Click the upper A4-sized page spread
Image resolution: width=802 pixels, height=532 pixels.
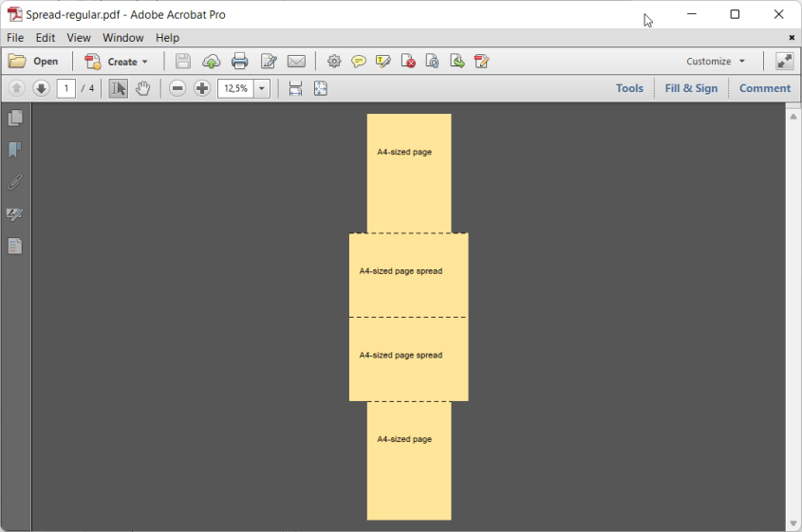409,275
